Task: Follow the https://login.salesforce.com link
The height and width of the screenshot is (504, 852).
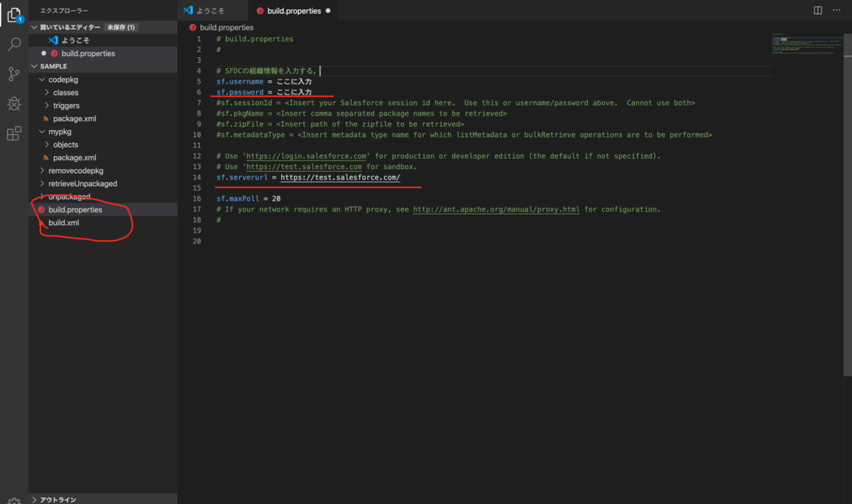Action: [306, 156]
